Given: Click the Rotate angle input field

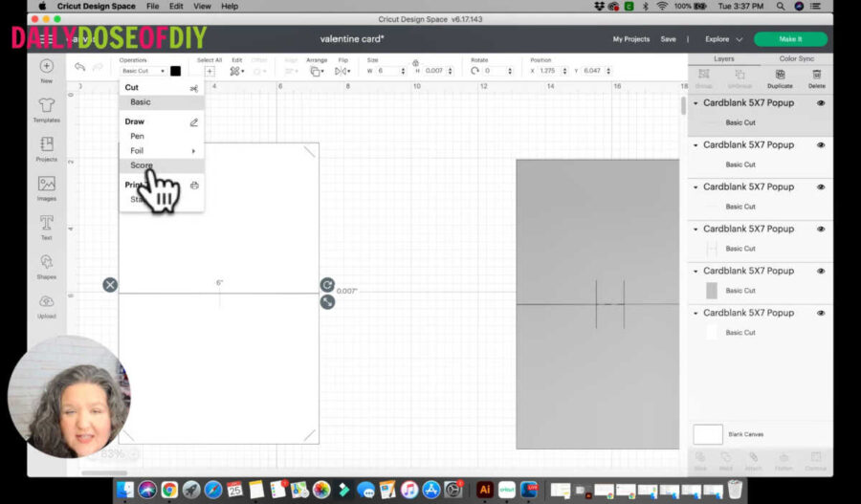Looking at the screenshot, I should coord(495,72).
